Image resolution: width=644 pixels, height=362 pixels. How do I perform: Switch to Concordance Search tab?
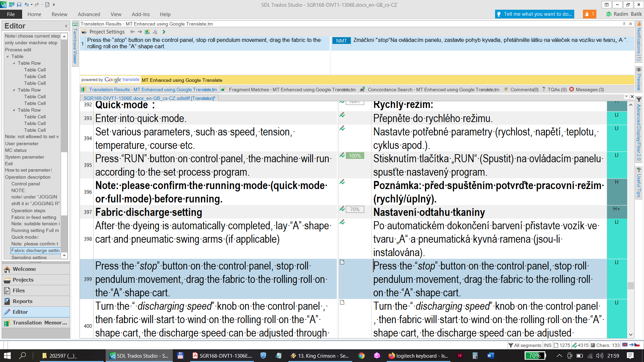coord(430,89)
